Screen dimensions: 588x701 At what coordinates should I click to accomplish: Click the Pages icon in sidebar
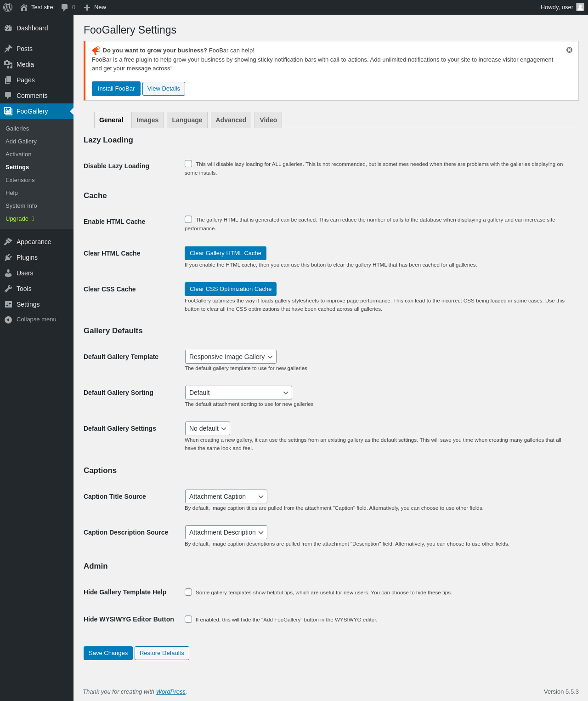click(8, 80)
